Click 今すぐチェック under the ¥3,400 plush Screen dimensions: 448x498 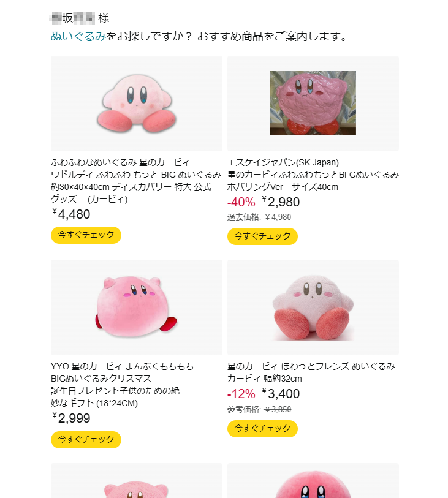click(262, 429)
